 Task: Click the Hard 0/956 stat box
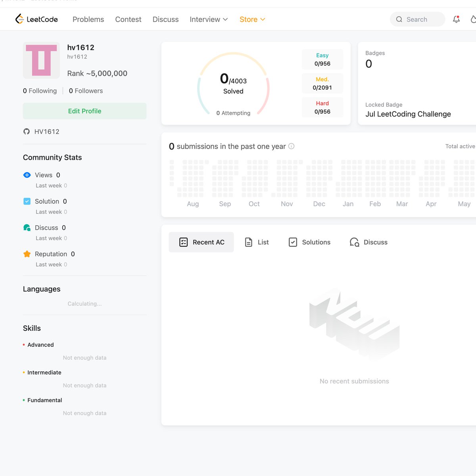(x=322, y=107)
